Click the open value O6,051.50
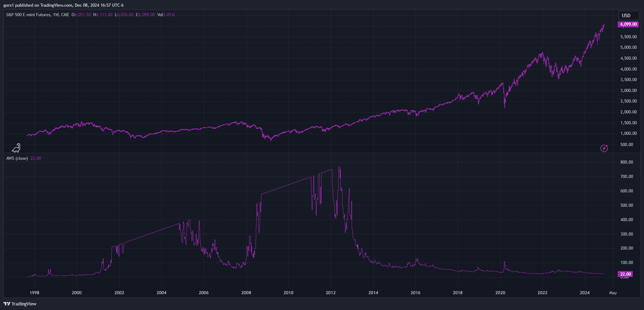Image resolution: width=644 pixels, height=310 pixels. [x=81, y=15]
